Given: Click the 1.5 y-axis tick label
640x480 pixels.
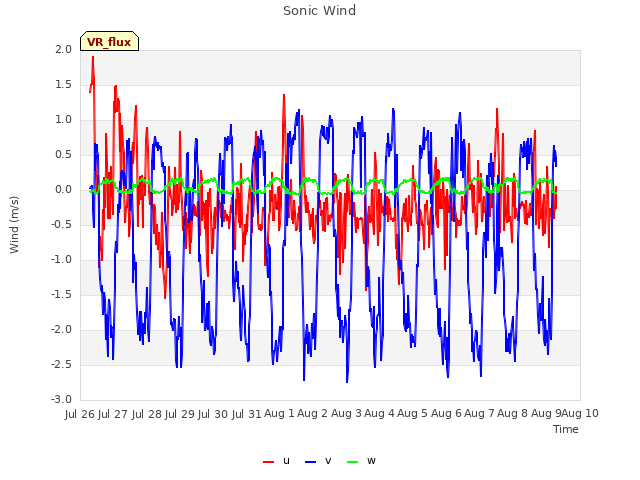Looking at the screenshot, I should 63,84.
